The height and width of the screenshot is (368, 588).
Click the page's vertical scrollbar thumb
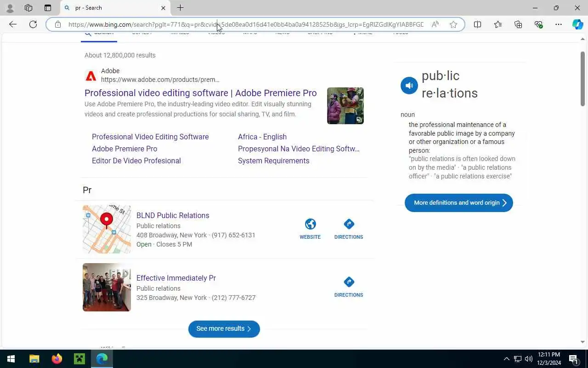pos(583,79)
